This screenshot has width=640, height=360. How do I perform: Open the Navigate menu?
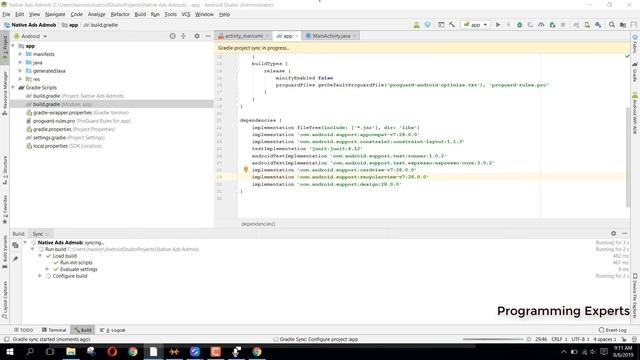pyautogui.click(x=55, y=14)
